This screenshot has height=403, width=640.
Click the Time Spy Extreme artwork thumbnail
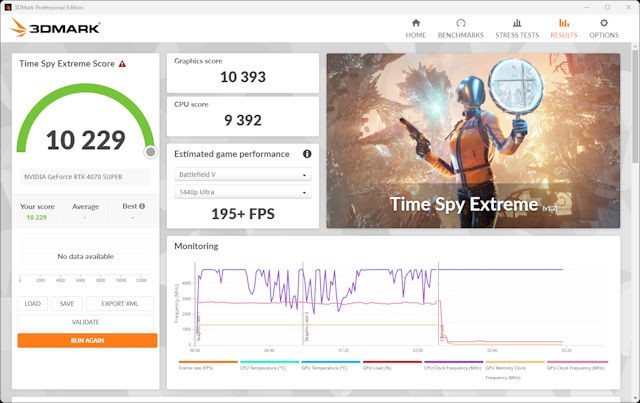473,140
